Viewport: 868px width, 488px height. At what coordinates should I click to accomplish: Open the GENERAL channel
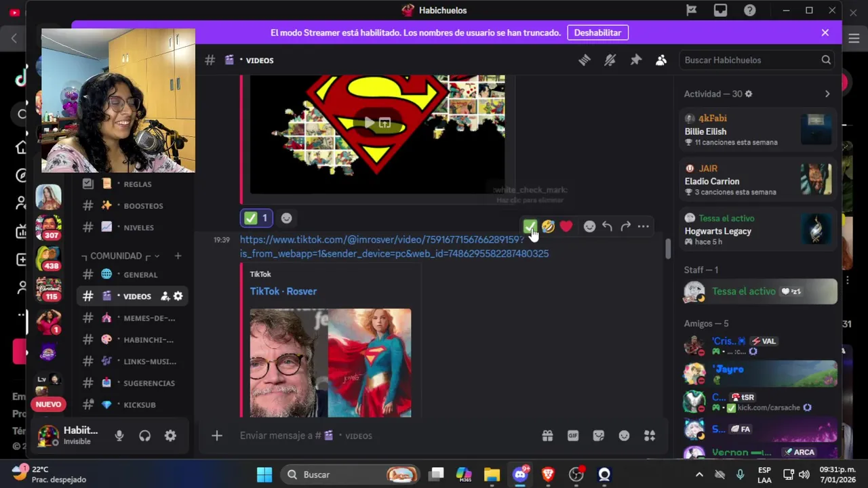point(134,274)
